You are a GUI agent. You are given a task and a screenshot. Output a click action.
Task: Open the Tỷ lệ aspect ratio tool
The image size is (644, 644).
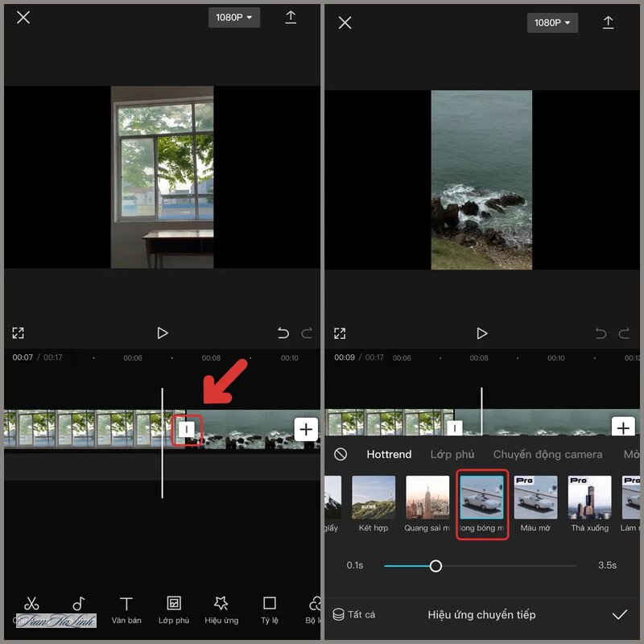[270, 611]
